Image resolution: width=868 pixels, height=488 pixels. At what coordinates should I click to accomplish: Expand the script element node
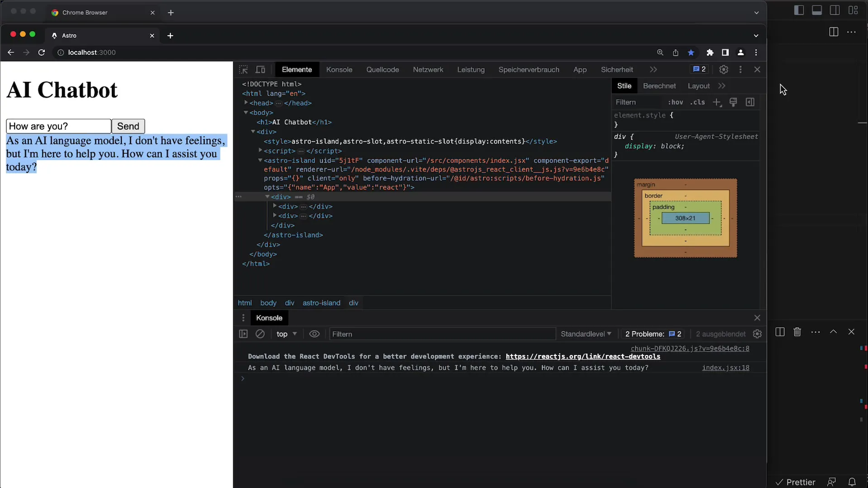pos(260,150)
